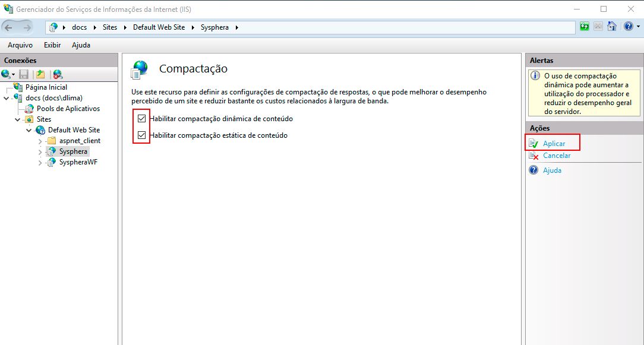
Task: Click the Aplicar green check icon
Action: [x=533, y=143]
